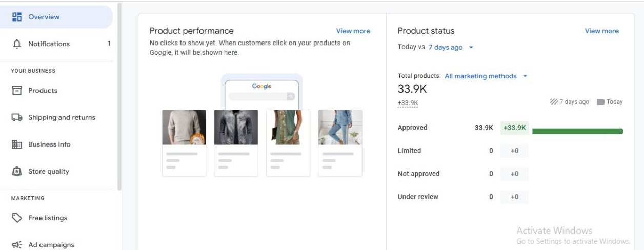
Task: Click the beige sweater product thumbnail
Action: pyautogui.click(x=184, y=128)
